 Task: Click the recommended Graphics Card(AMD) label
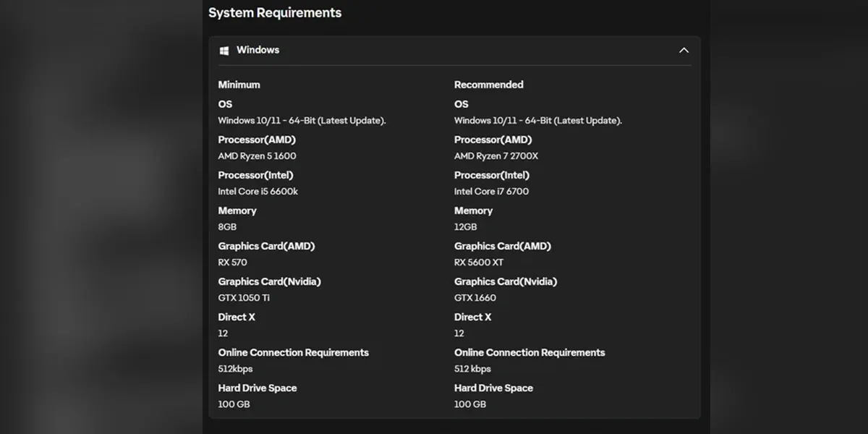[503, 246]
